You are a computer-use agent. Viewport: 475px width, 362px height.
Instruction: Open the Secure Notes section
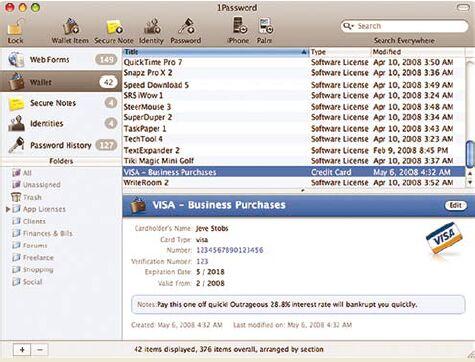coord(61,103)
